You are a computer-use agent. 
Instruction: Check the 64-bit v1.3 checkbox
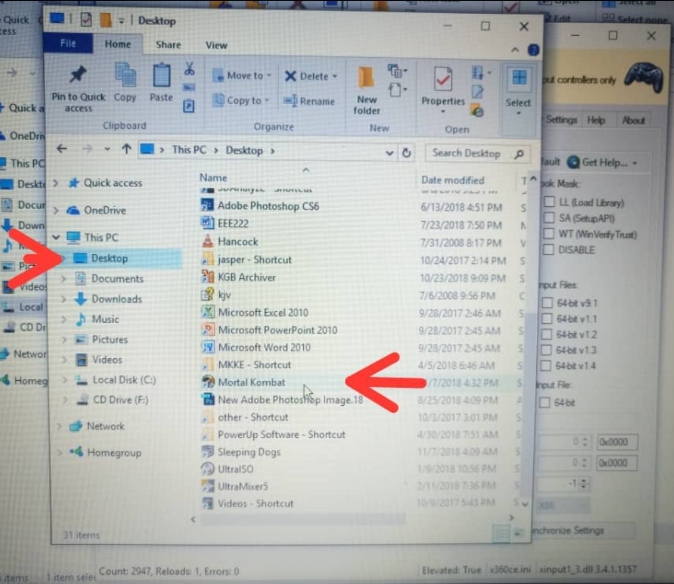pyautogui.click(x=545, y=350)
